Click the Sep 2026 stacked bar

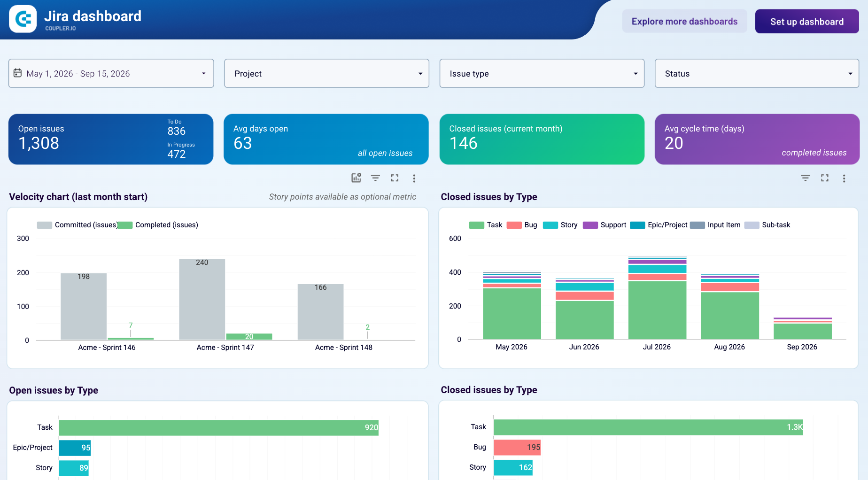802,328
